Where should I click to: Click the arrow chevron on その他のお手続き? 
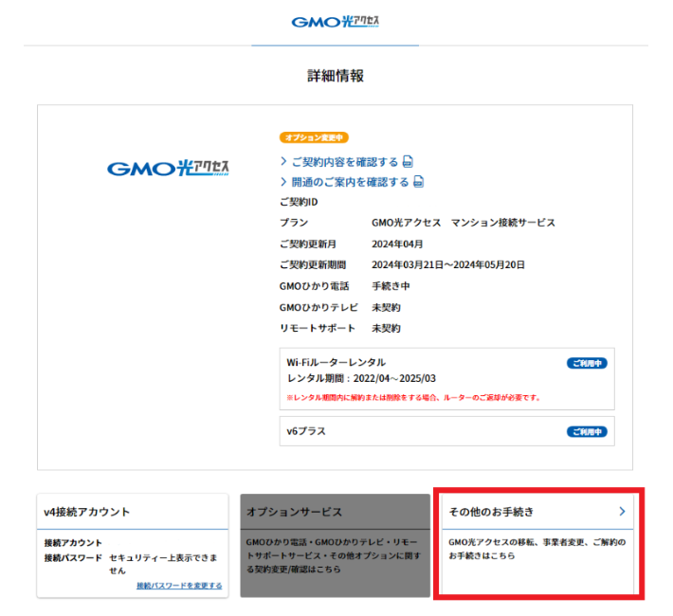tap(623, 511)
